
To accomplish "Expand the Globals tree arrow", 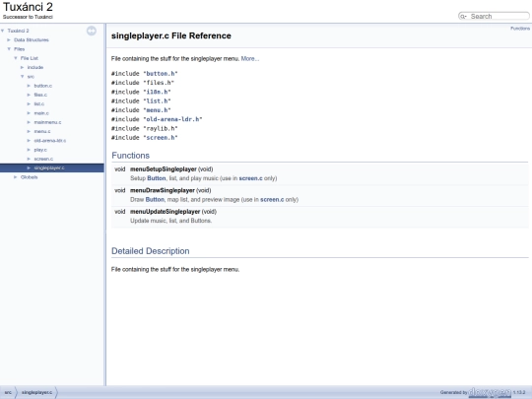I will tap(15, 177).
